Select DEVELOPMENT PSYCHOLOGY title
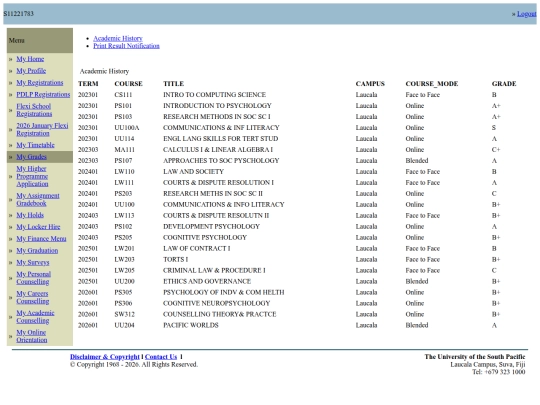This screenshot has width=540, height=405. click(211, 227)
